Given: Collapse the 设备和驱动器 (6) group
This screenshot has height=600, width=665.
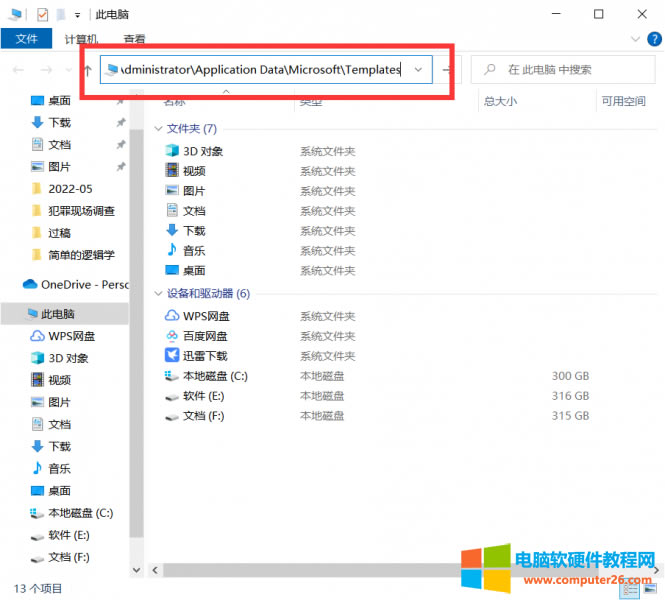Looking at the screenshot, I should (x=158, y=294).
